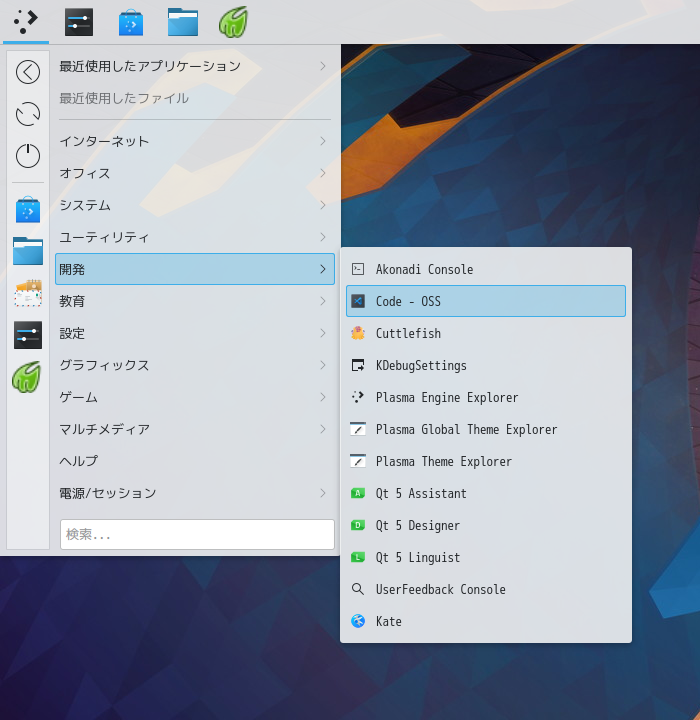Screen dimensions: 700x720
Task: Click the Akonadi Console terminal icon
Action: [358, 269]
